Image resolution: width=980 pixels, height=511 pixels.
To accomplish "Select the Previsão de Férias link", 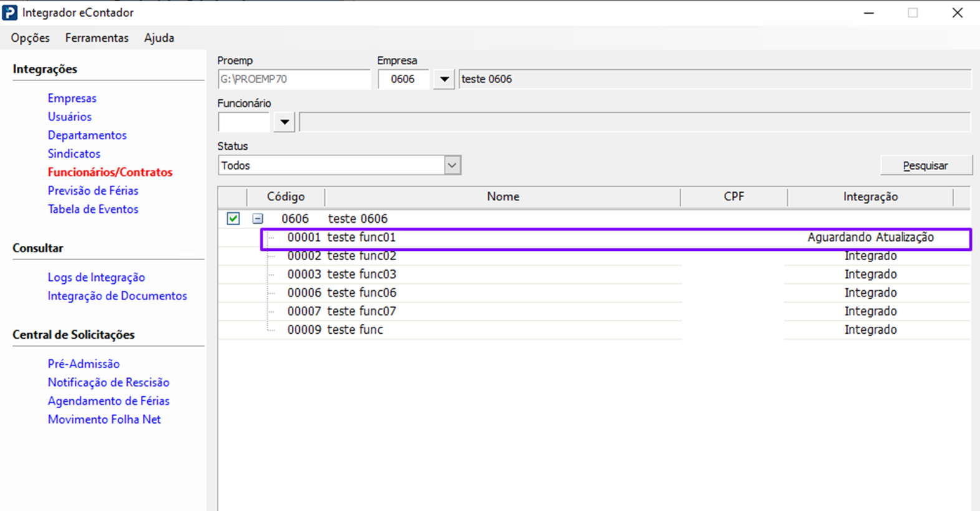I will [x=93, y=190].
